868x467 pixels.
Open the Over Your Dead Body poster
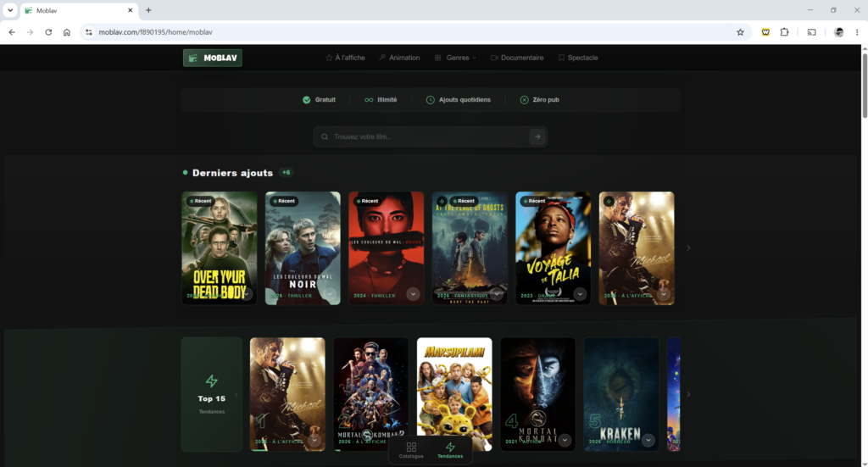[220, 247]
